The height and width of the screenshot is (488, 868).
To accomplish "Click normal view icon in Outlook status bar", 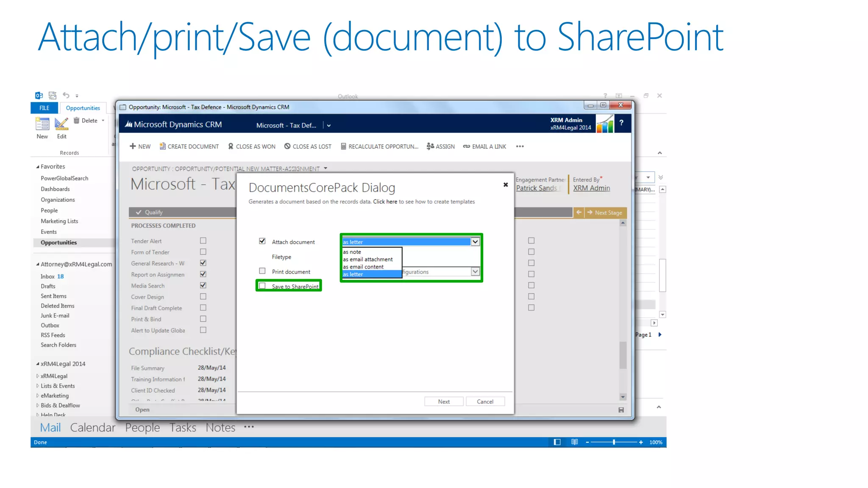I will coord(557,442).
